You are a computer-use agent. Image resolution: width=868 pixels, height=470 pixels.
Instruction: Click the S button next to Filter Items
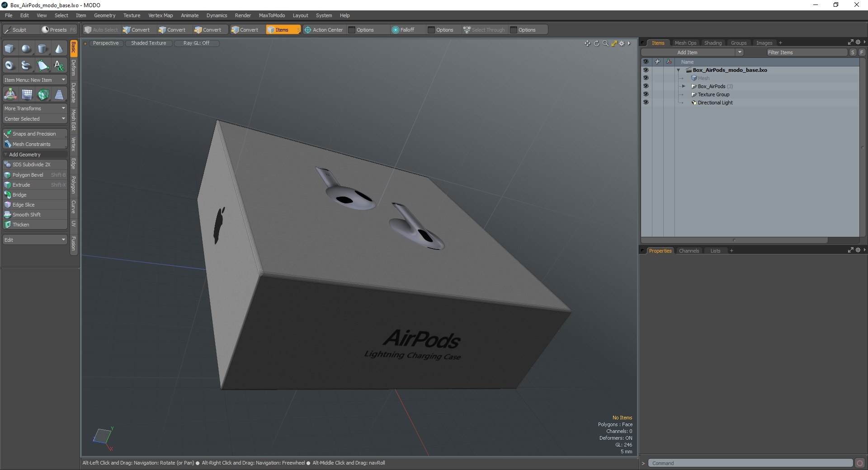tap(853, 52)
